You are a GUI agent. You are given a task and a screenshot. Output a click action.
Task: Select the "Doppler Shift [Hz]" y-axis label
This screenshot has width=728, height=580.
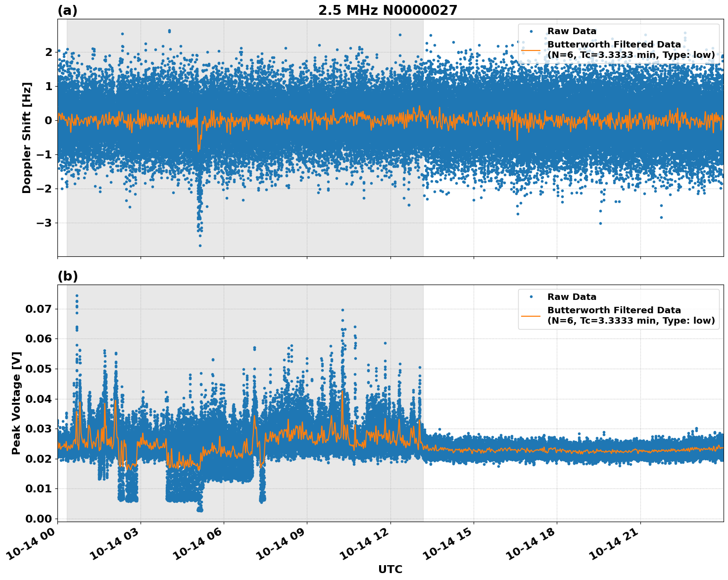(x=27, y=138)
